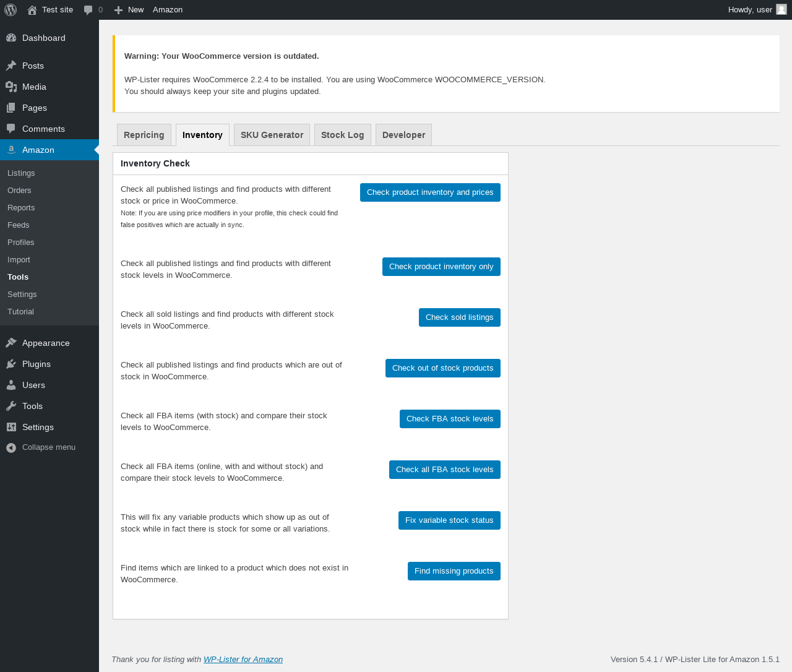Click the Users person icon
The image size is (792, 672).
[x=11, y=385]
